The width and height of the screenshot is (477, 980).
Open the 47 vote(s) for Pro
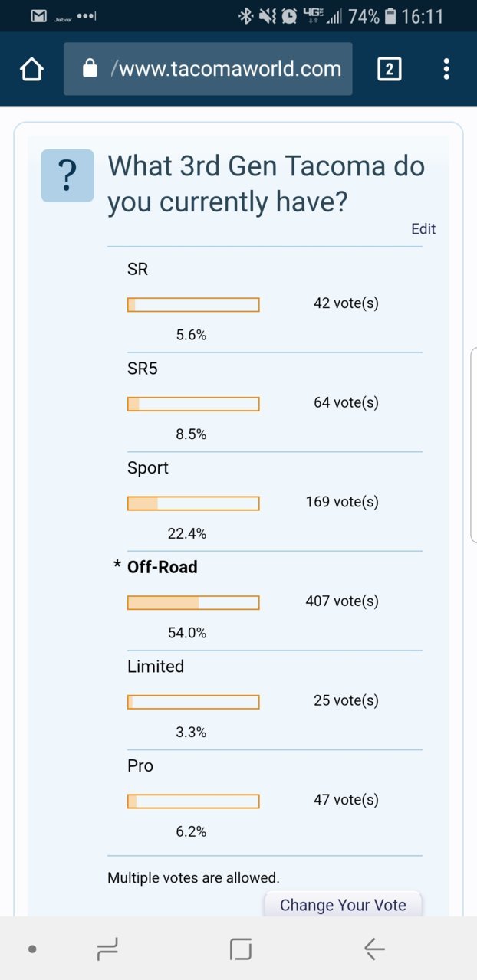click(x=346, y=800)
